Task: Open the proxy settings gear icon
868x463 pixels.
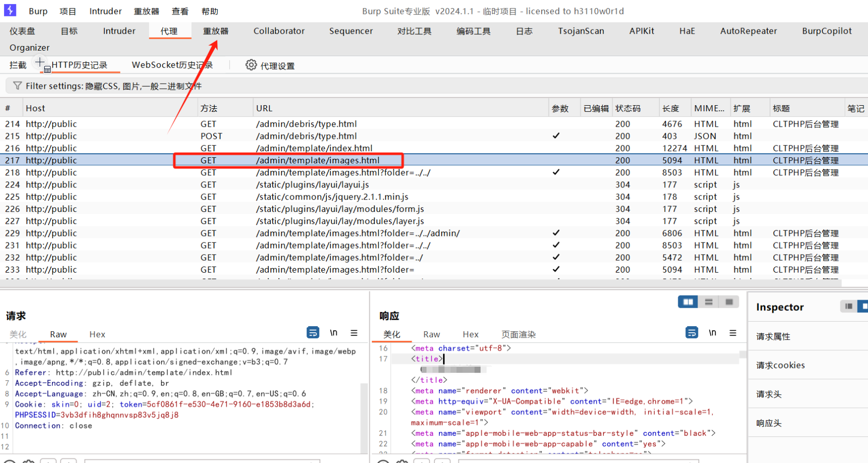Action: click(251, 65)
